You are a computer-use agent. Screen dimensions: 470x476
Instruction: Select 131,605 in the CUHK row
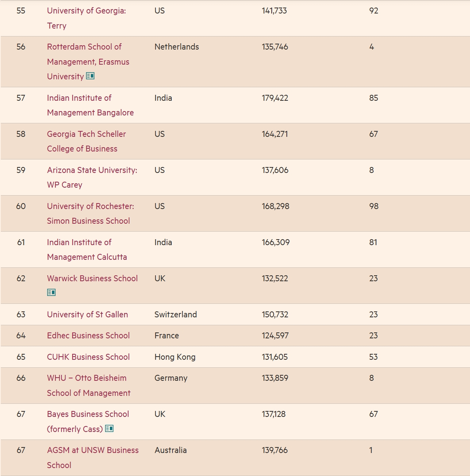(275, 357)
